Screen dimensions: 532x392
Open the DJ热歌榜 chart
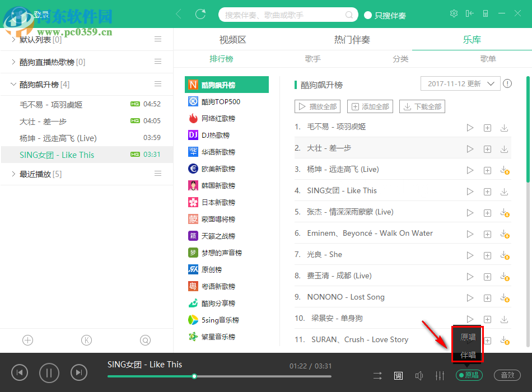pyautogui.click(x=227, y=135)
